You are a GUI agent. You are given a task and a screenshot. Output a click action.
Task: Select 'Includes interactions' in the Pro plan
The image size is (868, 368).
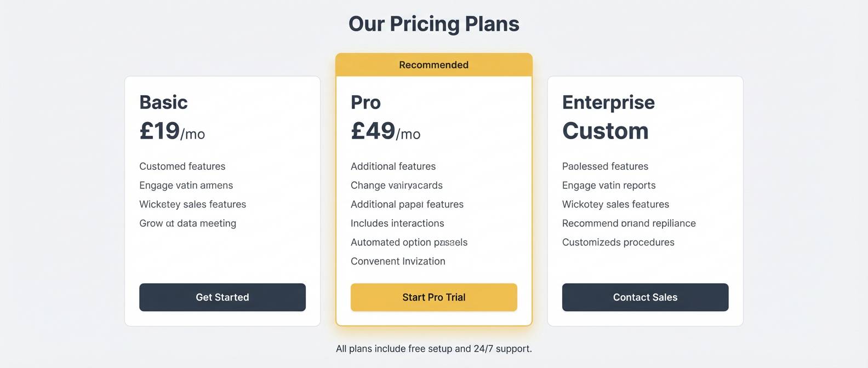click(397, 223)
